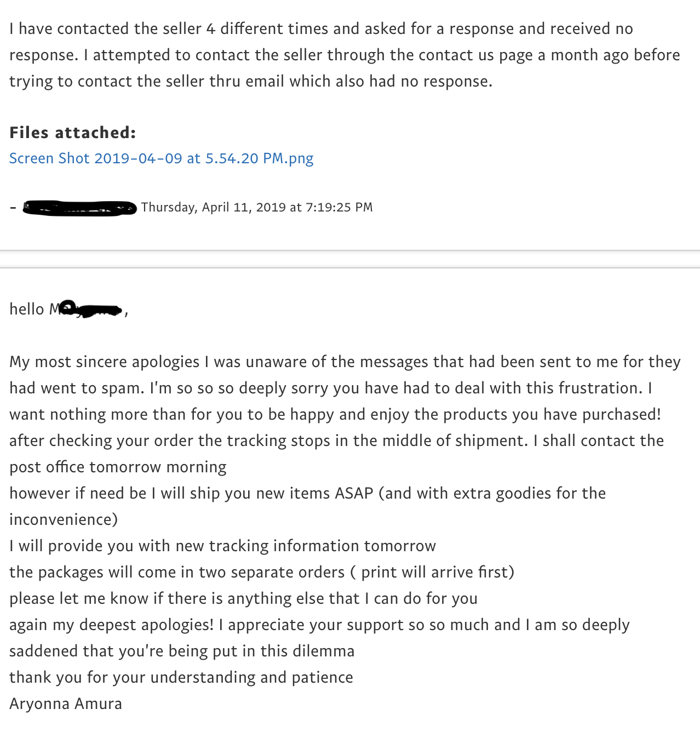The height and width of the screenshot is (732, 700).
Task: Click the word 'ASAP' in the reply
Action: coord(354,493)
